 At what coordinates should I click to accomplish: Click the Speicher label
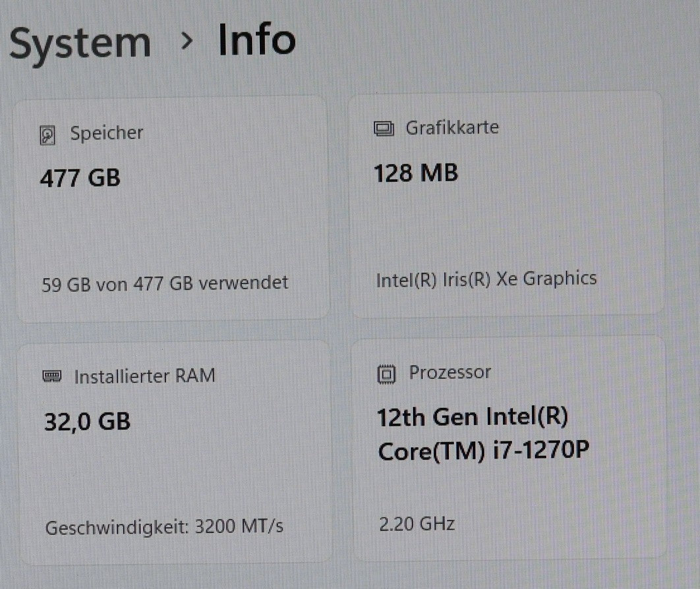point(107,134)
